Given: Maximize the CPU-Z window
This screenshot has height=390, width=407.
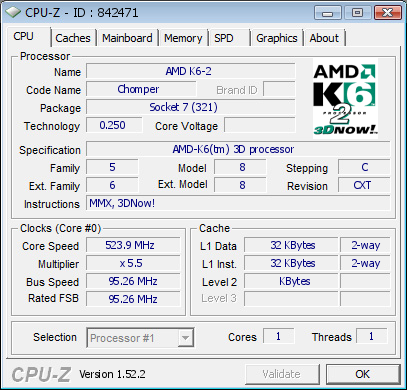Looking at the screenshot, I should (x=357, y=13).
